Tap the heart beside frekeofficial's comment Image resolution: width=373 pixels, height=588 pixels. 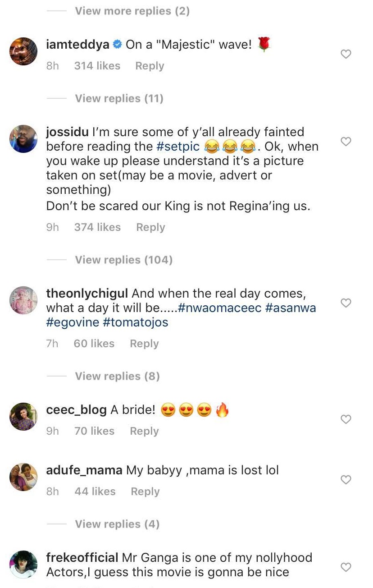point(346,567)
